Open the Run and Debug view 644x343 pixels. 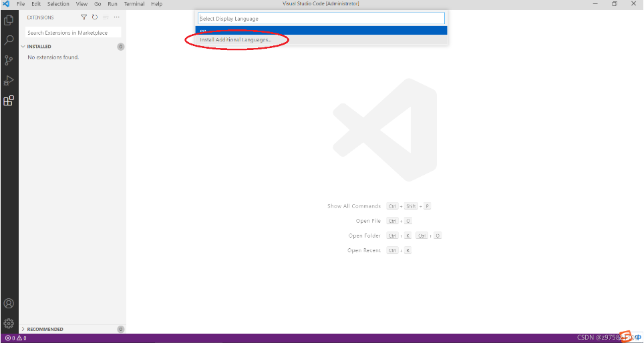[9, 81]
